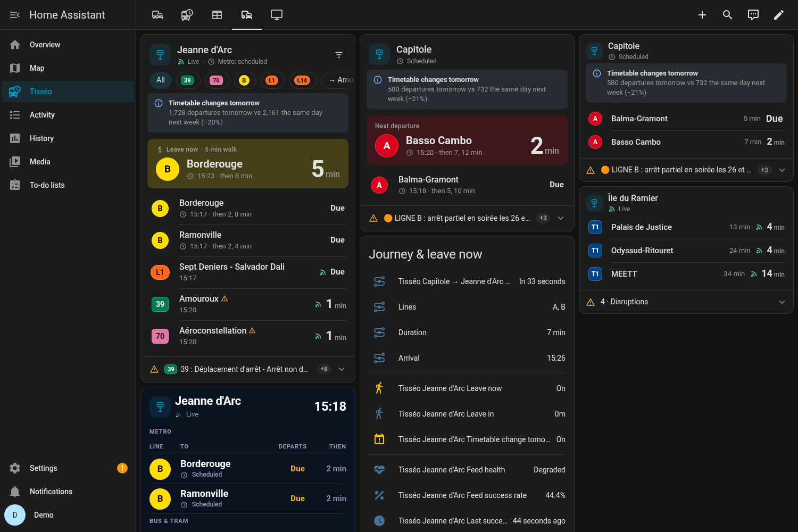
Task: Click the stop icon of Île du Ramier card
Action: point(594,203)
